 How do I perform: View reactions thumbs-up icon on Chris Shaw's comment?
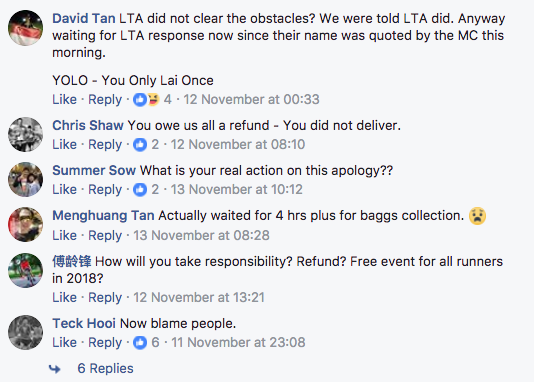(140, 145)
